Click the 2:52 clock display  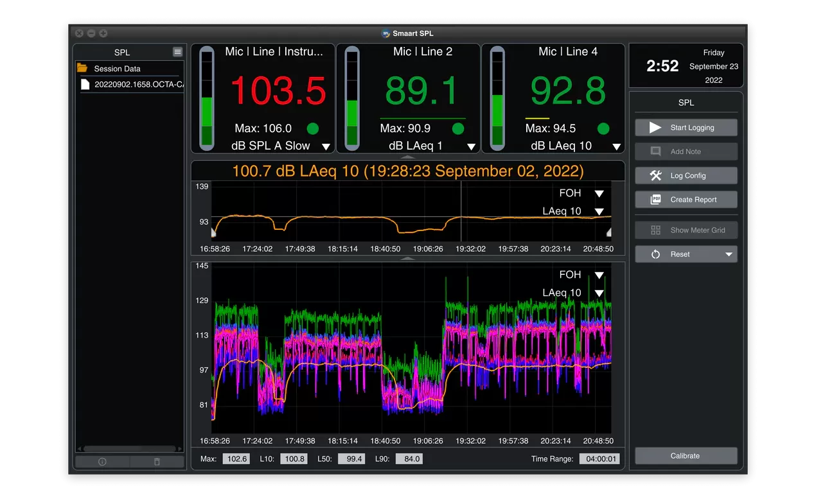[662, 65]
